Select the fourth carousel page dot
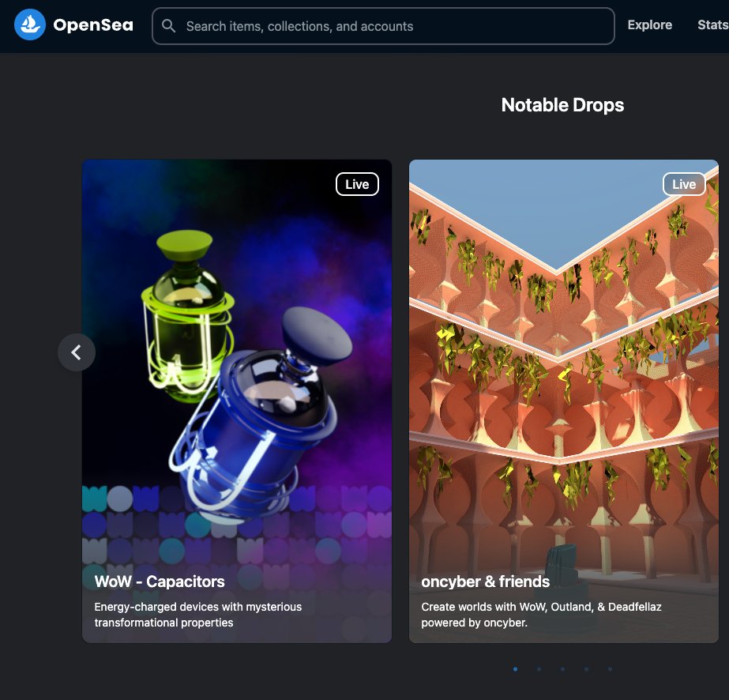Viewport: 729px width, 700px height. pyautogui.click(x=586, y=669)
